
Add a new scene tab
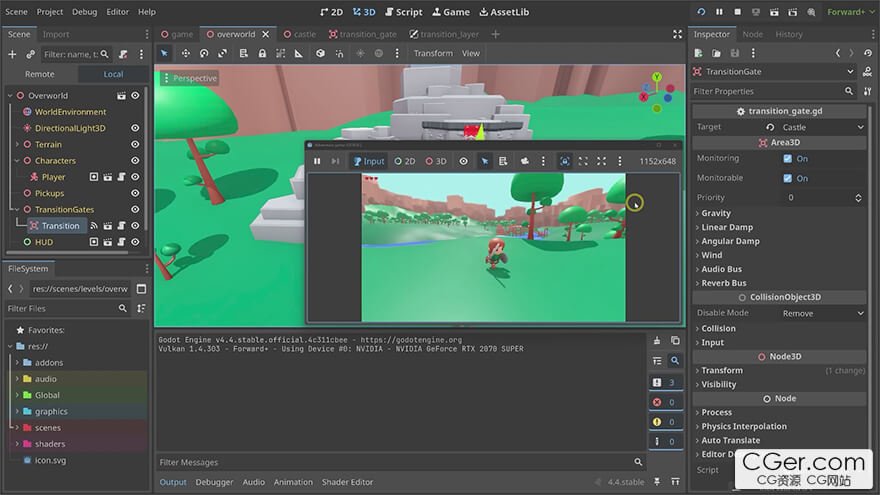point(496,34)
